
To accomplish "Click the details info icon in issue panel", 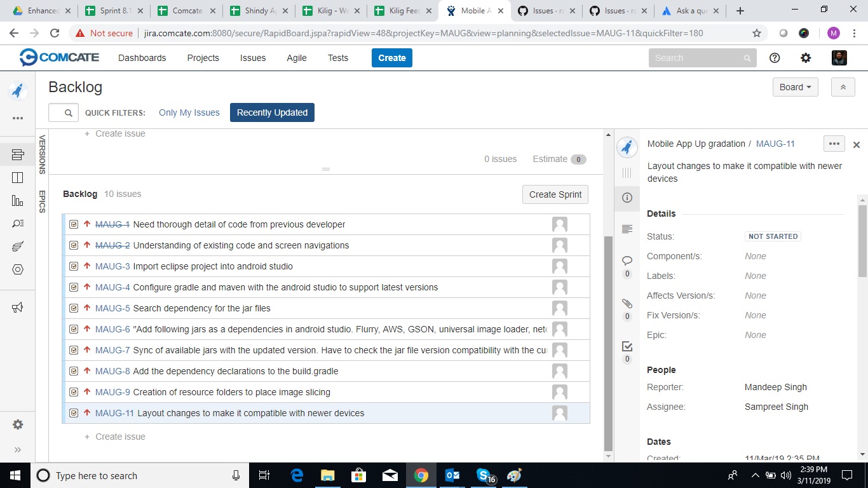I will point(627,198).
